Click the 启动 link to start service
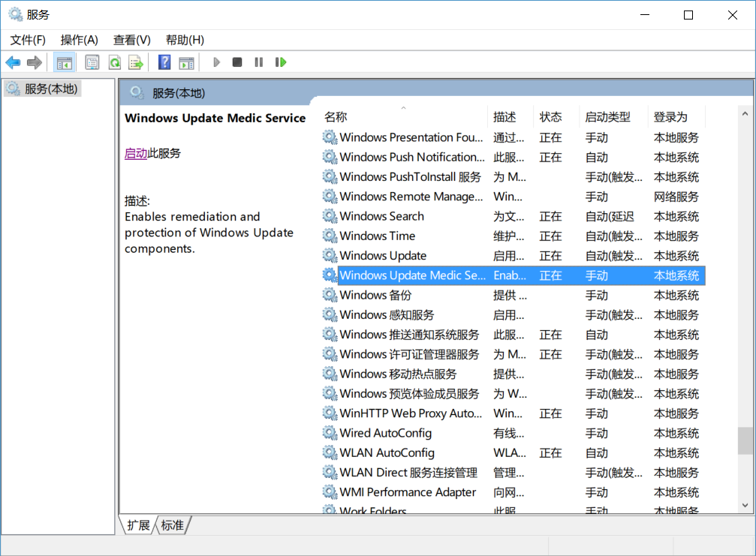Image resolution: width=756 pixels, height=556 pixels. [136, 153]
